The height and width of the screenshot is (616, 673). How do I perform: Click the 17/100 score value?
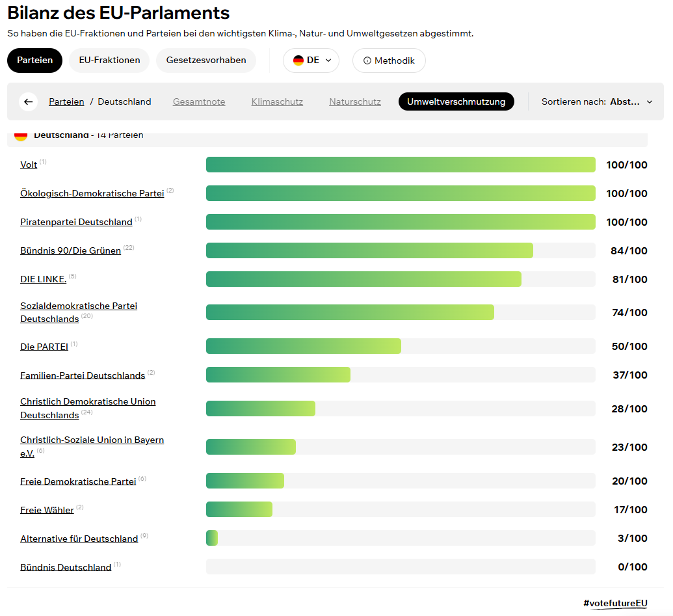point(631,509)
